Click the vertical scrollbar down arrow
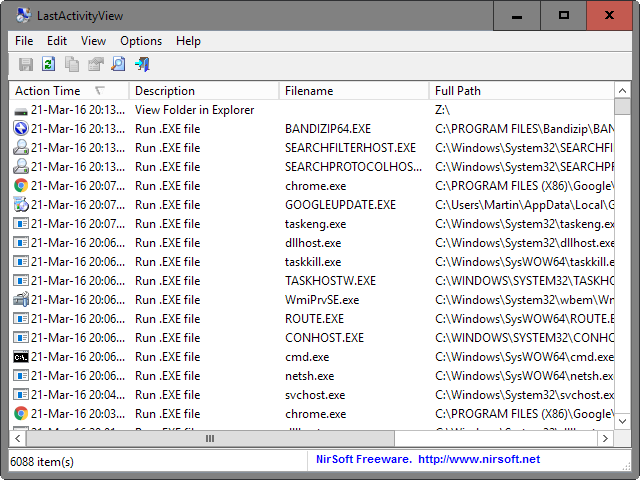 (x=622, y=421)
